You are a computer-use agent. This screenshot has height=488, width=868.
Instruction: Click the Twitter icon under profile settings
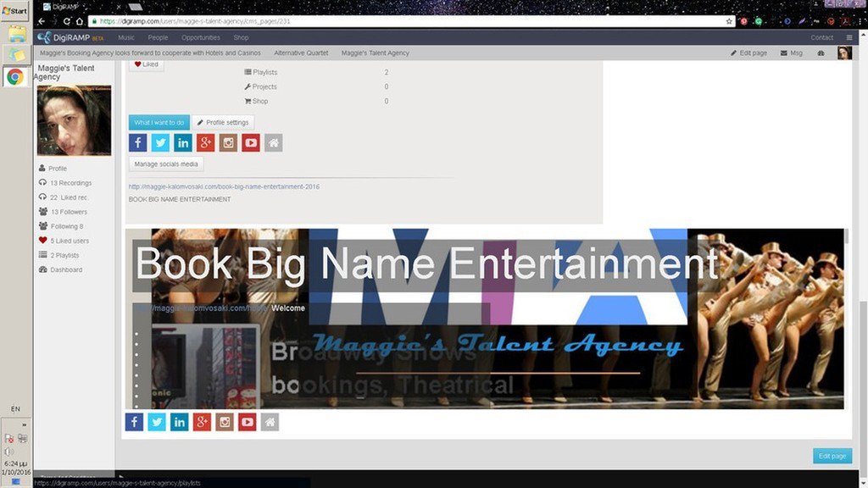point(160,142)
